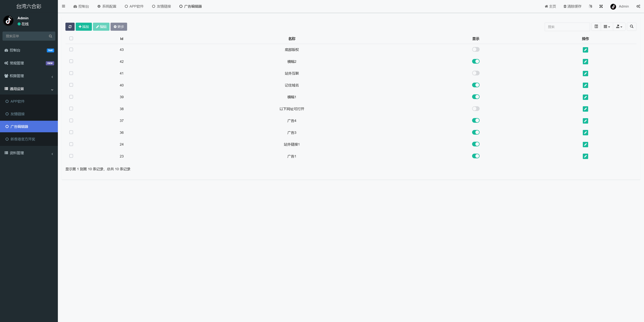Switch to the 系统配置 tab
Image resolution: width=644 pixels, height=322 pixels.
pyautogui.click(x=107, y=6)
